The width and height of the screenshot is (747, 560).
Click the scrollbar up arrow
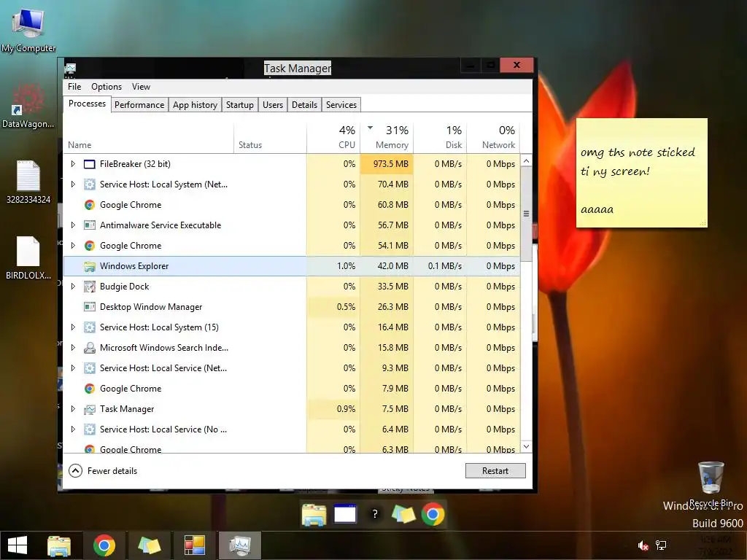tap(526, 161)
